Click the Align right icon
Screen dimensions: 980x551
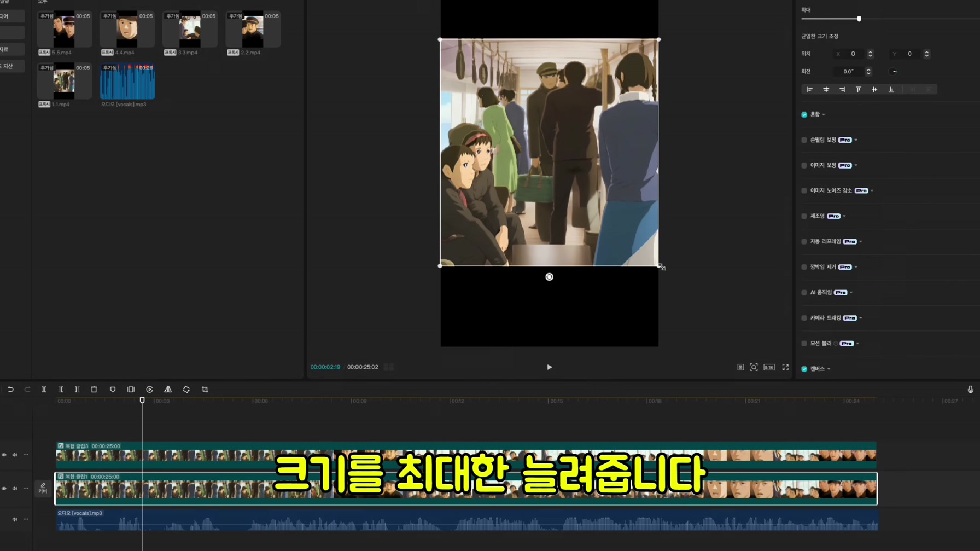[x=842, y=89]
